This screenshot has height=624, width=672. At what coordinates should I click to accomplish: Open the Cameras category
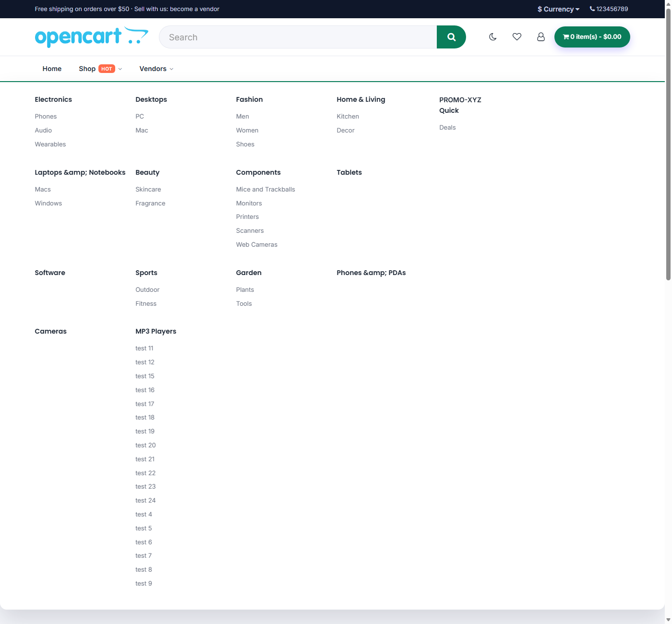(x=50, y=331)
